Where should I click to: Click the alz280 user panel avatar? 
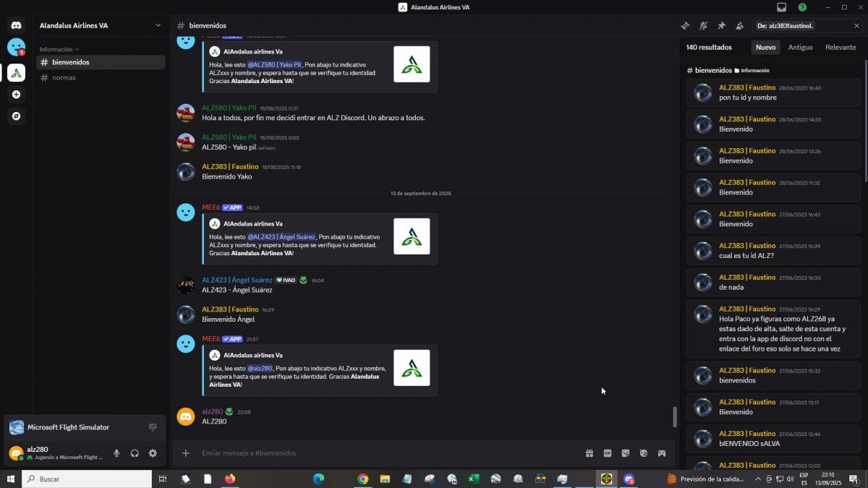pyautogui.click(x=16, y=453)
